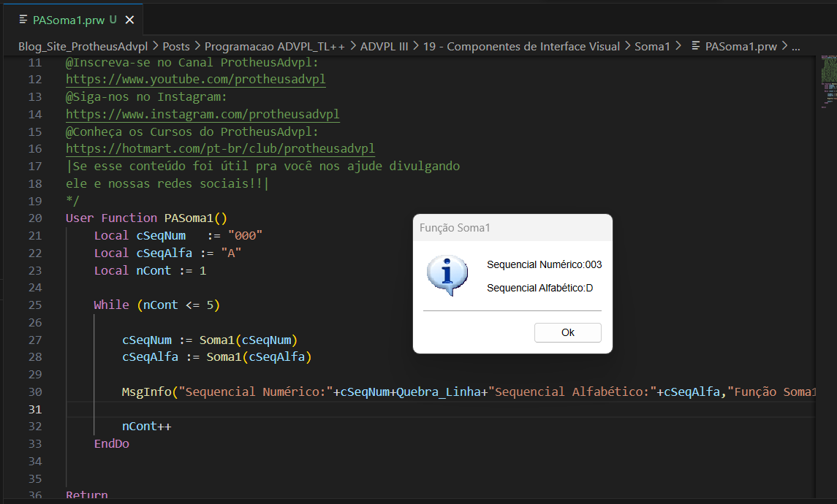Open the instagram.com/protheusadvpl link
The width and height of the screenshot is (837, 504).
202,114
